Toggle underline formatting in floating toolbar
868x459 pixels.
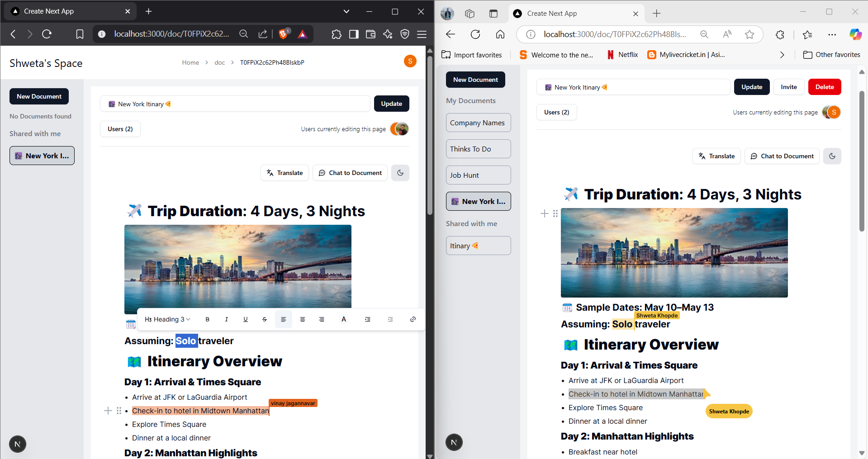246,319
